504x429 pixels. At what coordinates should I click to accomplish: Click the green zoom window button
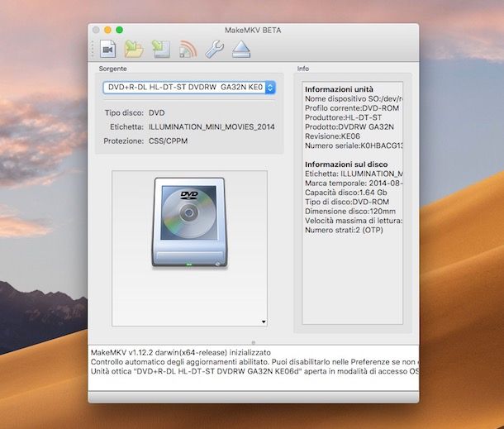119,30
